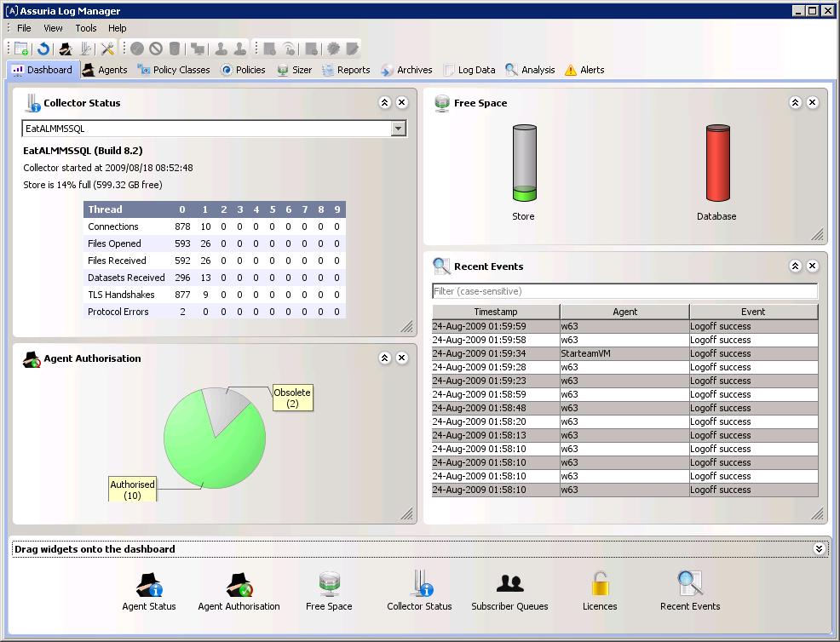Collapse the Collector Status panel
840x642 pixels.
pyautogui.click(x=385, y=102)
